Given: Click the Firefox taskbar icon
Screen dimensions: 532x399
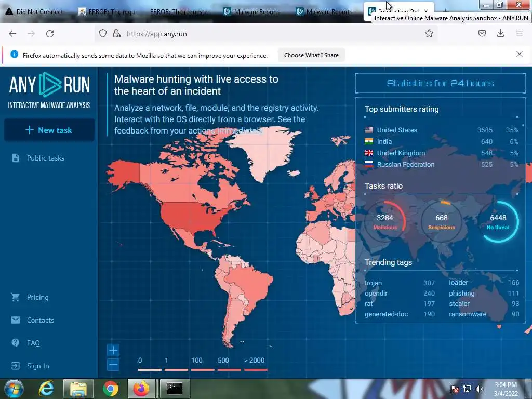Looking at the screenshot, I should (x=141, y=389).
